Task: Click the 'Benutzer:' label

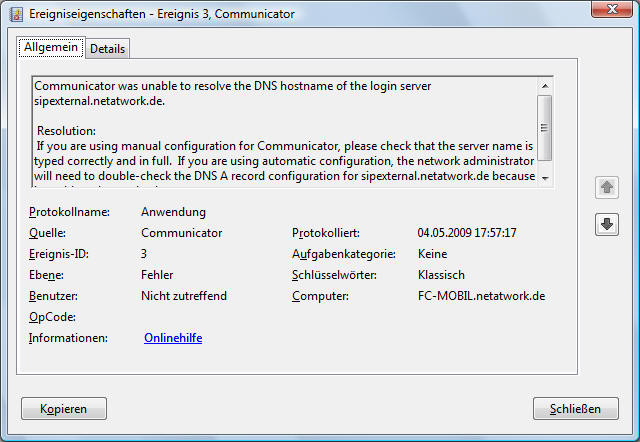Action: click(x=53, y=295)
